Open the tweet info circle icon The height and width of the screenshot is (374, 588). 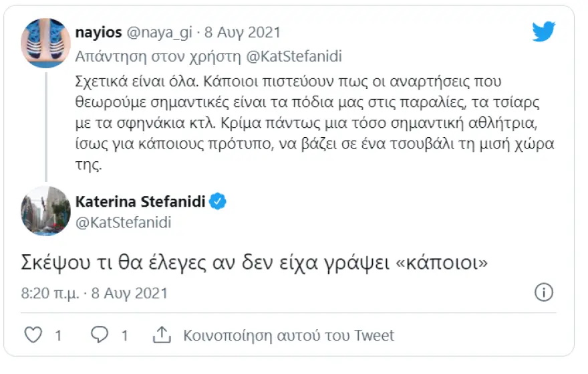pyautogui.click(x=544, y=292)
